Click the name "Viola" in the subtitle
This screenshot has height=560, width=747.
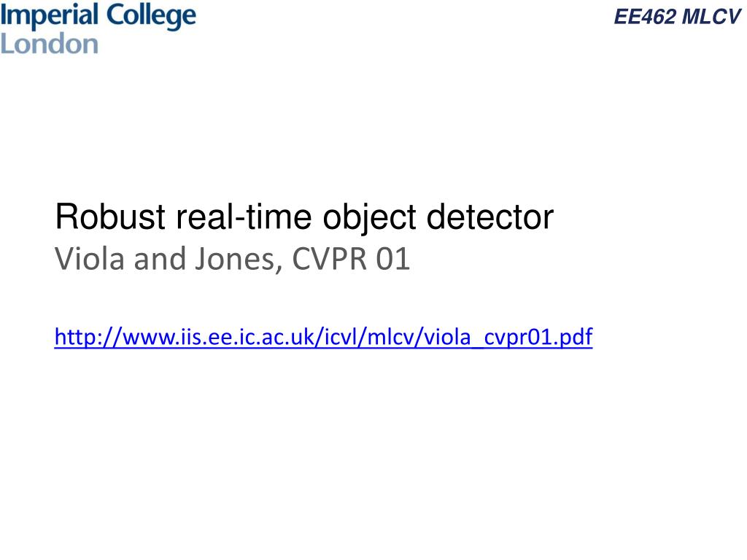90,259
